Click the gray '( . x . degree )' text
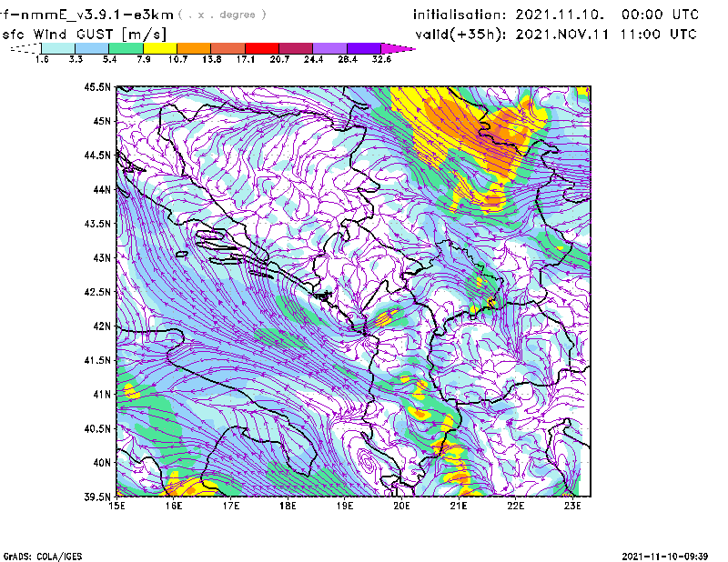Image resolution: width=728 pixels, height=562 pixels. [x=222, y=15]
